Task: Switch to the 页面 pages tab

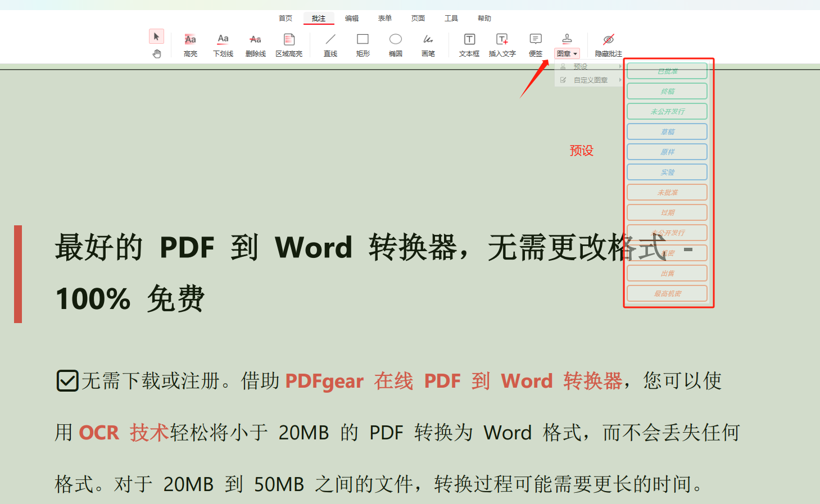Action: tap(418, 19)
